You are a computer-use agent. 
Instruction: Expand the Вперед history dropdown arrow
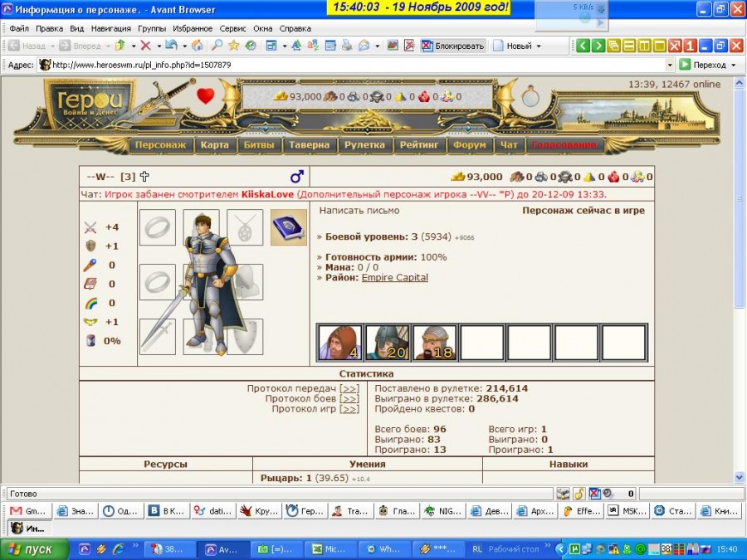[108, 46]
